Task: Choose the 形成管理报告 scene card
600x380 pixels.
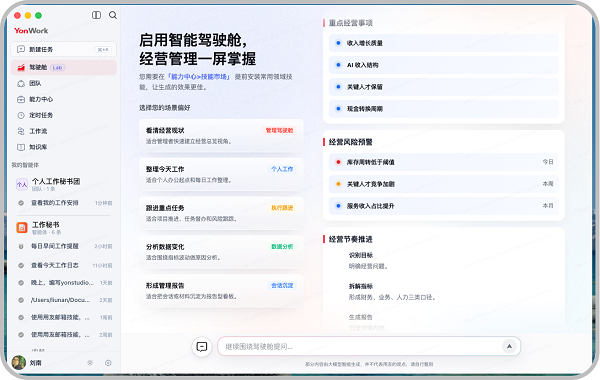Action: coord(221,290)
